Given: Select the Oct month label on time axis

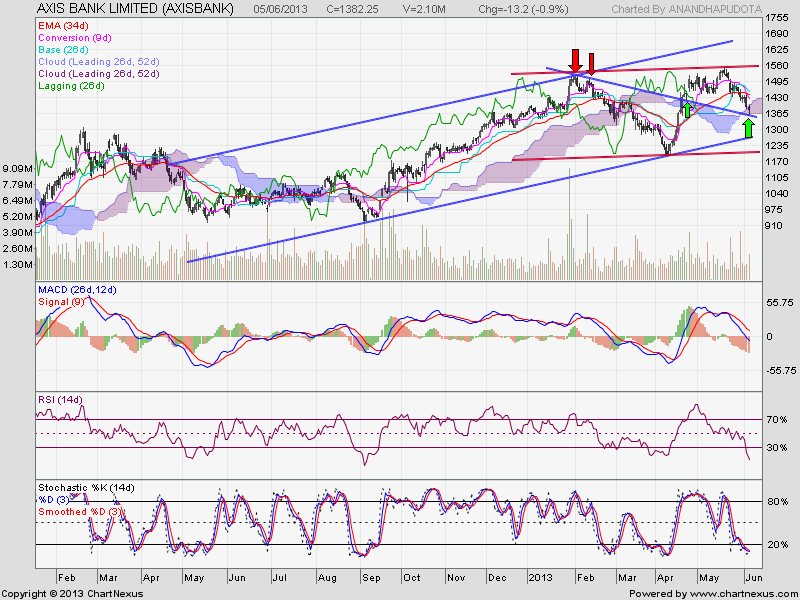Looking at the screenshot, I should (412, 578).
